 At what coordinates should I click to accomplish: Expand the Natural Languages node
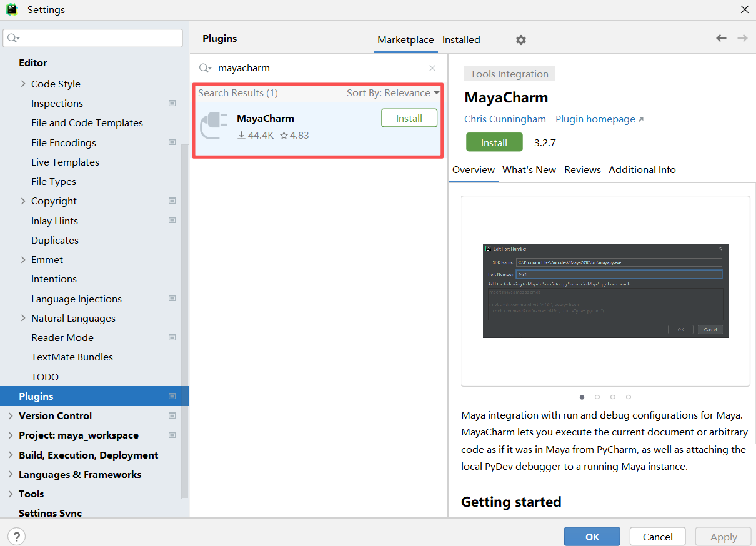click(x=23, y=318)
